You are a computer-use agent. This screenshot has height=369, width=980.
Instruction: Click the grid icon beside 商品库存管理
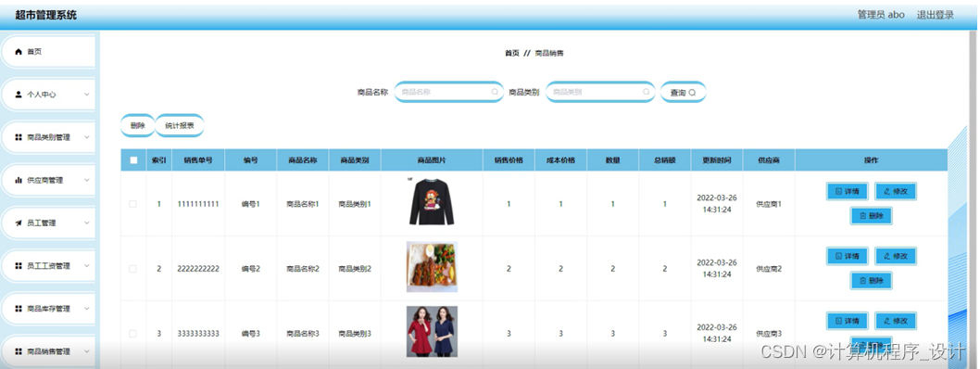pyautogui.click(x=19, y=309)
